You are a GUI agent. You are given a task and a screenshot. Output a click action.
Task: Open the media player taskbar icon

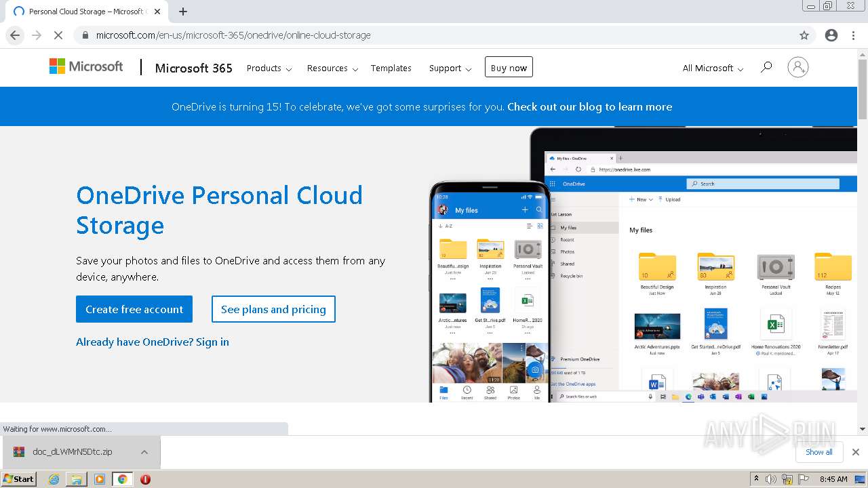tap(100, 479)
